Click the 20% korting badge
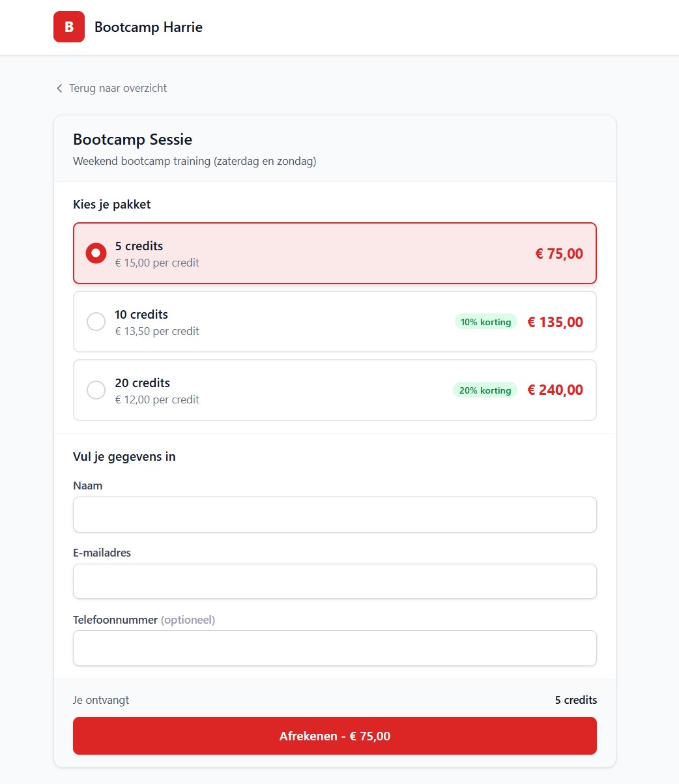 tap(485, 390)
